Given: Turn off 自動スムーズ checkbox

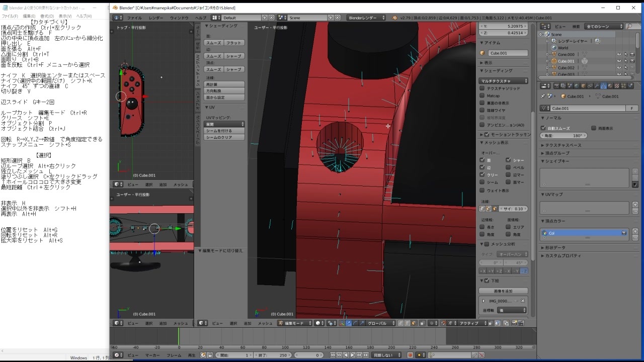Looking at the screenshot, I should click(x=543, y=128).
